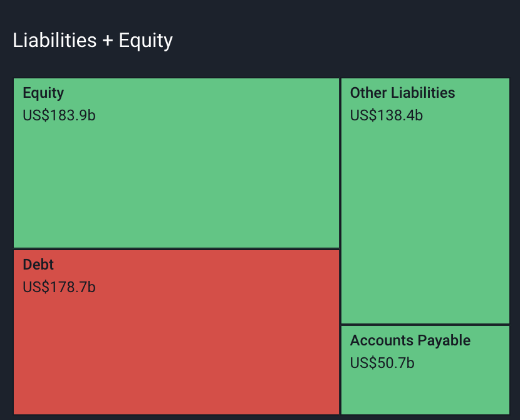Click the 'Liabilities + Equity' chart title
The width and height of the screenshot is (520, 420).
click(x=93, y=41)
